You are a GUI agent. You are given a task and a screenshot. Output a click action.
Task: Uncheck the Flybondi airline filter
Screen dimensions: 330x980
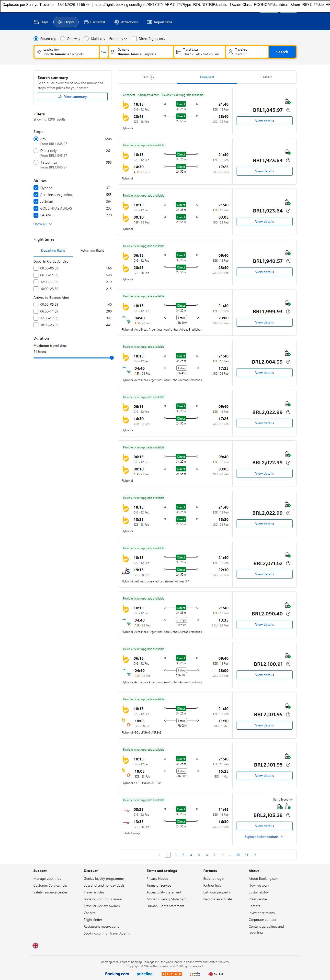(x=36, y=188)
